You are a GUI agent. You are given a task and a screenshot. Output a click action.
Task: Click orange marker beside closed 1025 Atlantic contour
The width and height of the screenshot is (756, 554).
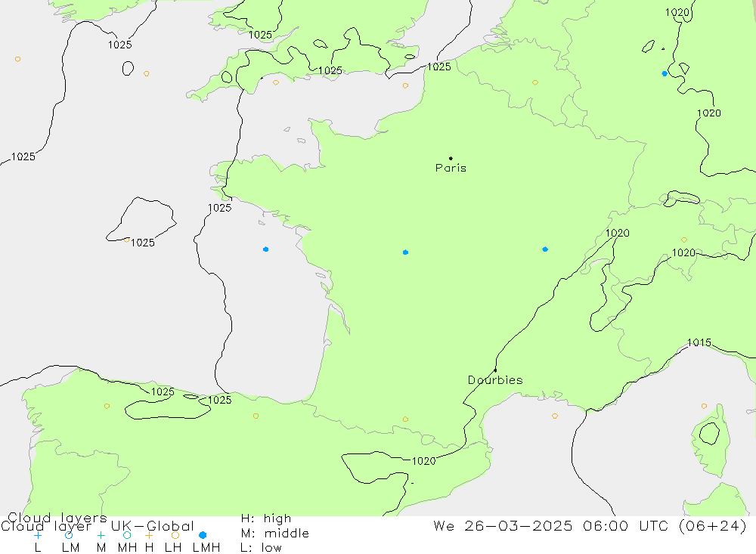point(127,240)
